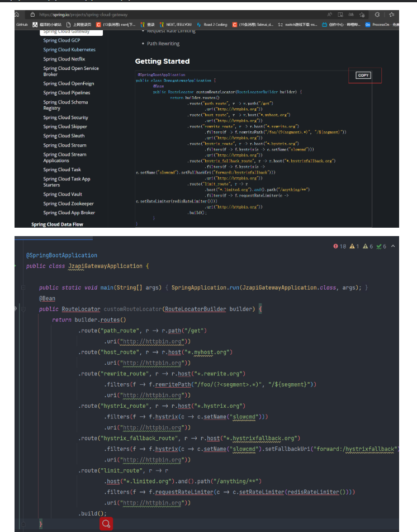
Task: Open the Spring Cloud Security sidebar link
Action: pyautogui.click(x=65, y=117)
